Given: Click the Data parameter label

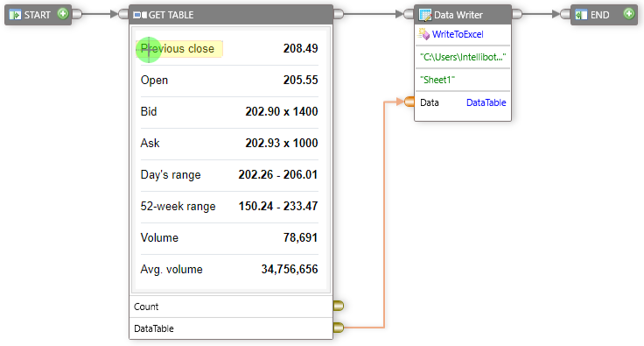Looking at the screenshot, I should 430,102.
